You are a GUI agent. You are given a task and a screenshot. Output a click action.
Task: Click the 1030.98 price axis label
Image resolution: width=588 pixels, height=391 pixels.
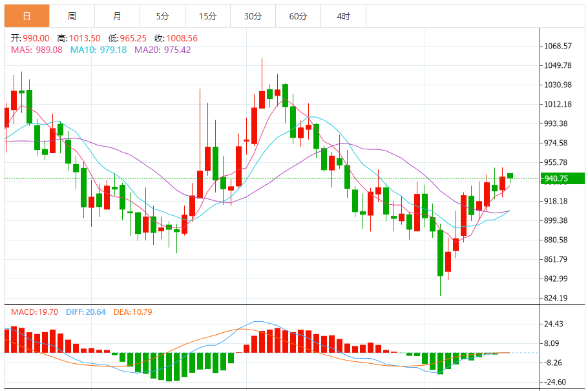coord(558,85)
